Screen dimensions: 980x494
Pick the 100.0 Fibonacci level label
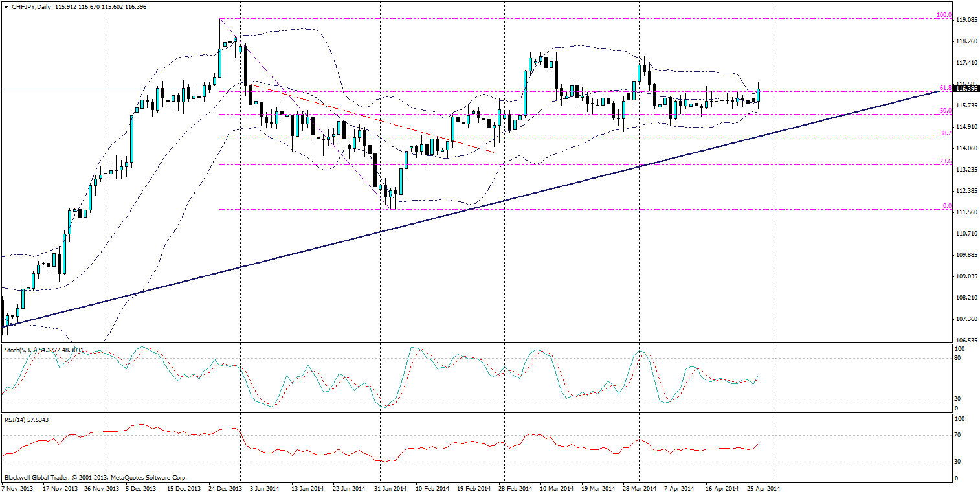point(944,15)
